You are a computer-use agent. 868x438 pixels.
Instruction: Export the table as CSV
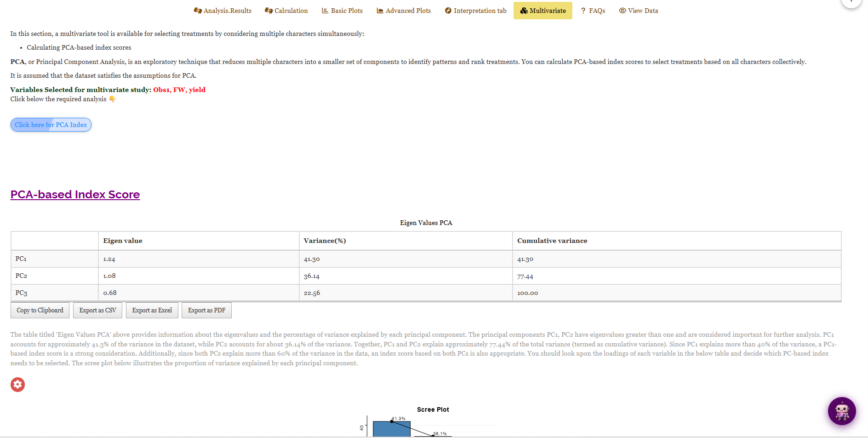pyautogui.click(x=98, y=311)
